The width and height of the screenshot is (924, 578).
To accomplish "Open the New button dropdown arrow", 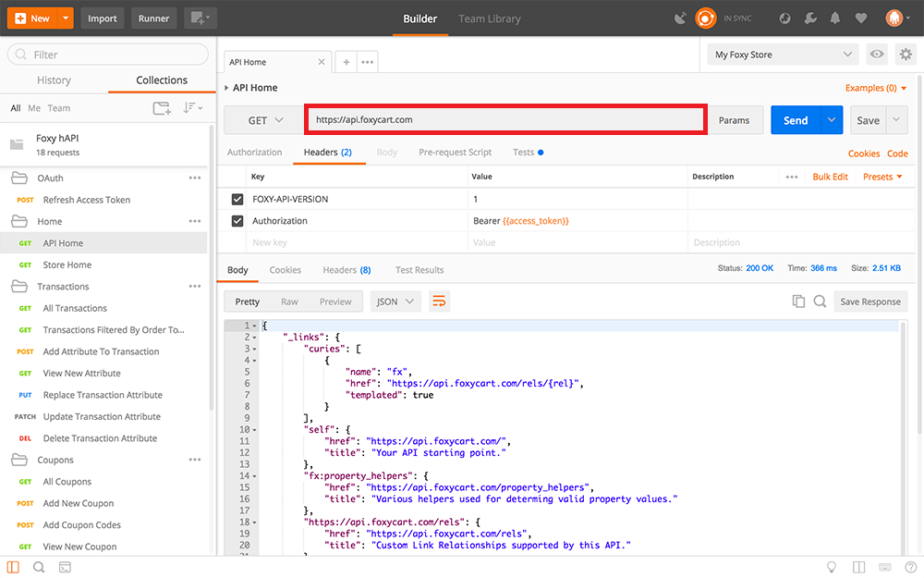I will tap(66, 18).
